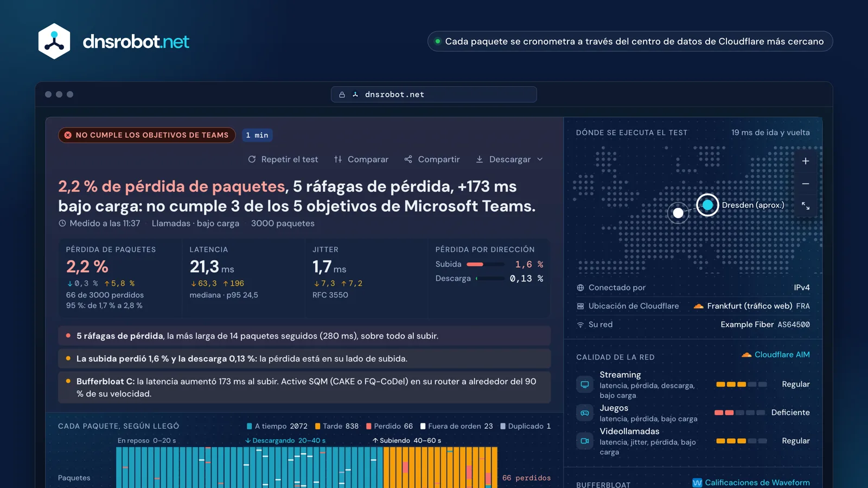Zoom out on the map with minus icon
This screenshot has width=868, height=488.
806,184
